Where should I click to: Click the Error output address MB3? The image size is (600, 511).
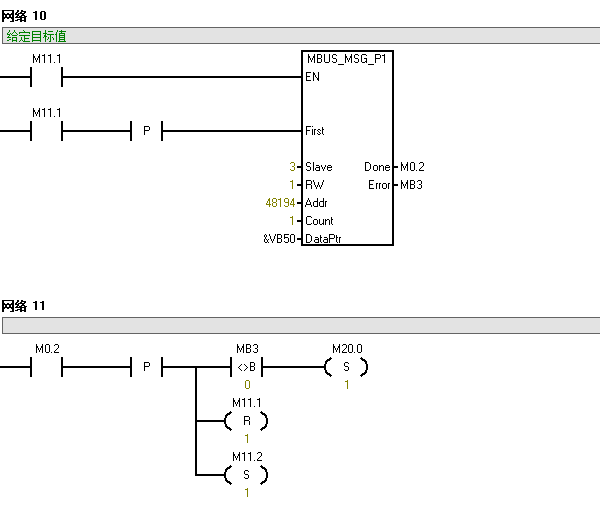click(x=411, y=185)
